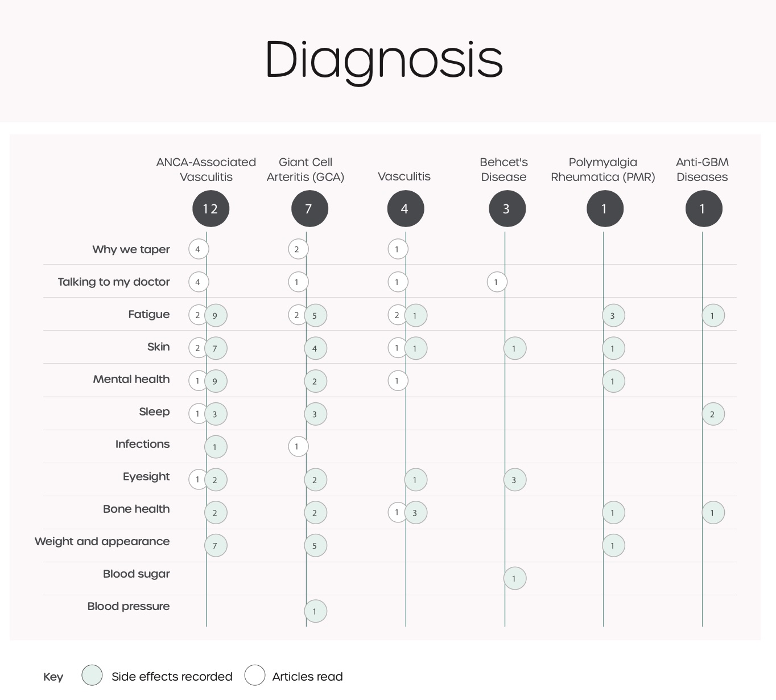This screenshot has width=776, height=700.
Task: Click the Articles read white key circle
Action: pyautogui.click(x=255, y=676)
